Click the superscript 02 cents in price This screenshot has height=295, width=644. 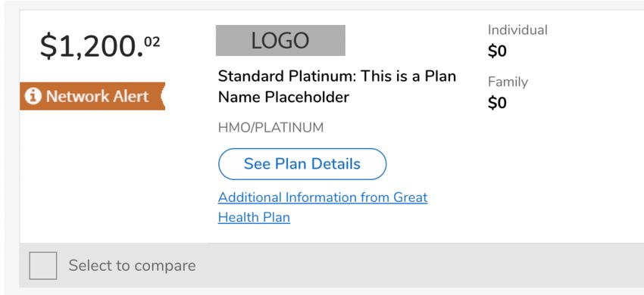point(152,42)
